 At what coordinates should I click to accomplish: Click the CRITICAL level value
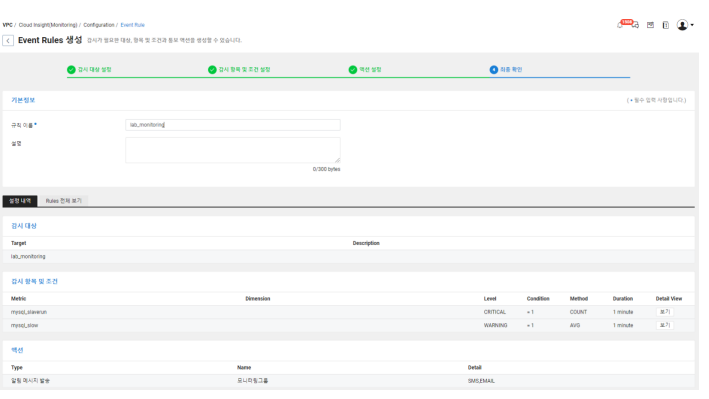(495, 312)
